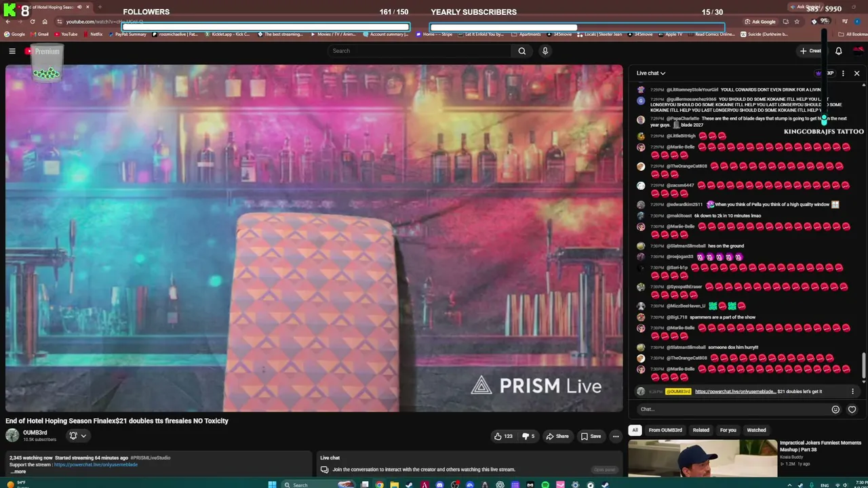Select the Watched chip
The height and width of the screenshot is (488, 868).
[756, 430]
